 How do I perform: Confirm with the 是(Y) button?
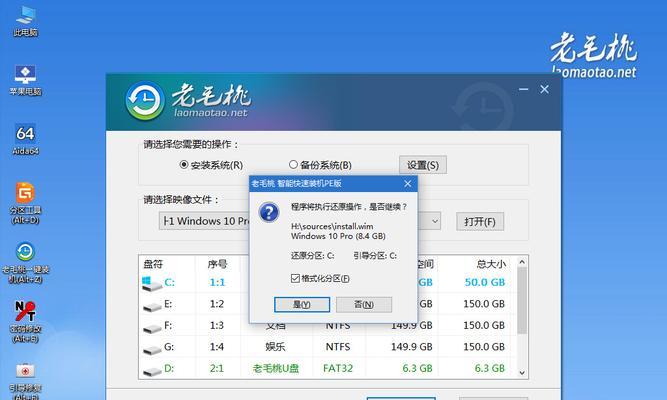point(302,305)
